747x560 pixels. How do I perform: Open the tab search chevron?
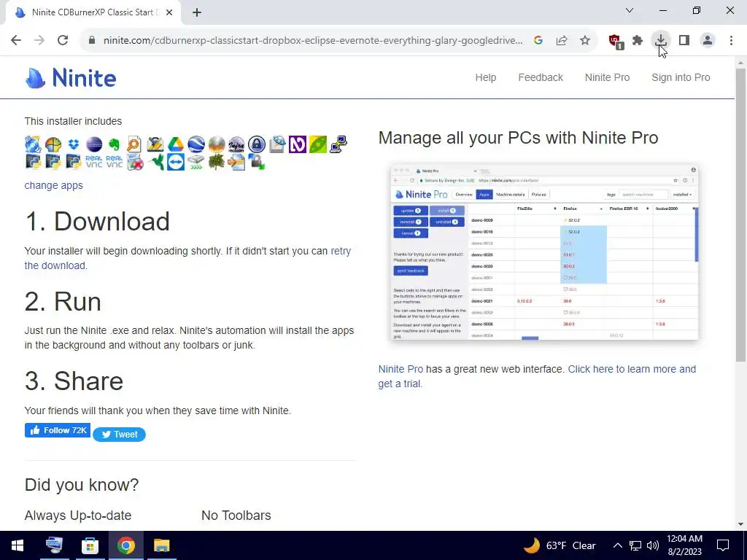(x=630, y=10)
